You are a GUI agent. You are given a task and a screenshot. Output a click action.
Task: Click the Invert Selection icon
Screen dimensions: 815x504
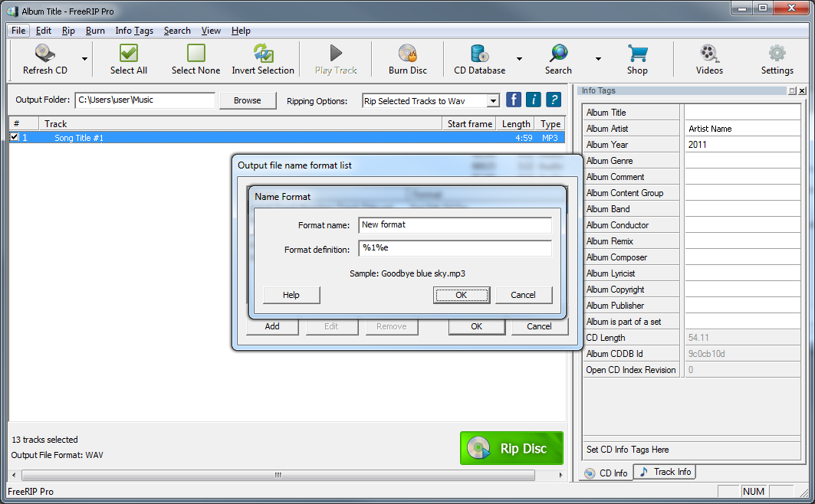click(263, 53)
